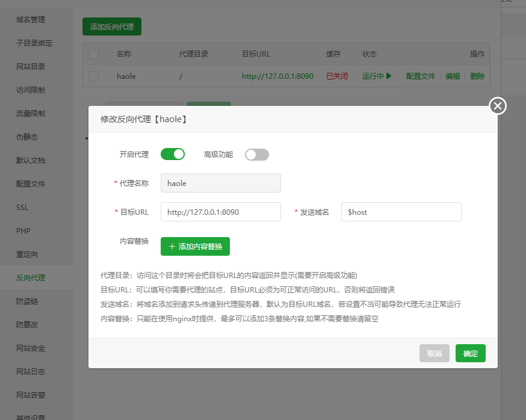This screenshot has width=526, height=420.
Task: Open 防盗链 sidebar item
Action: (x=27, y=301)
